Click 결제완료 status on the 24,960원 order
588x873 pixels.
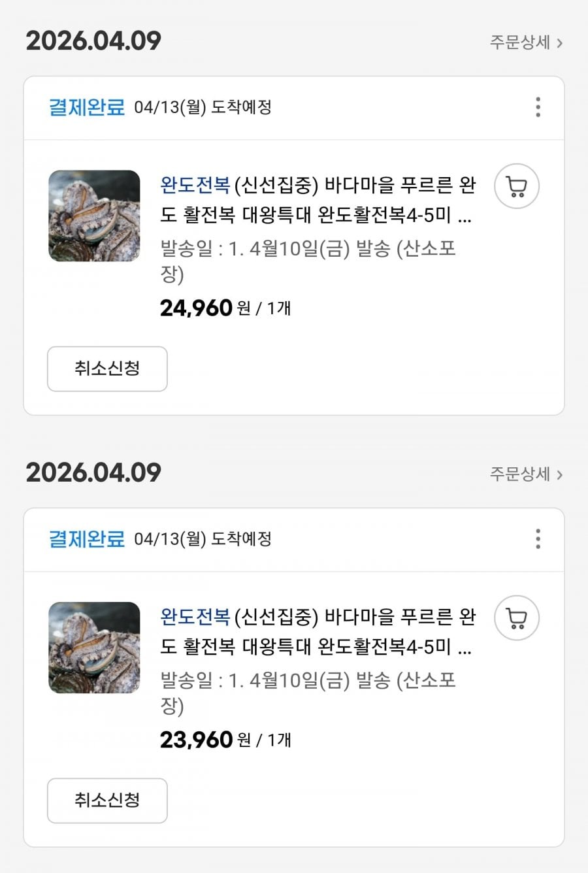click(86, 107)
